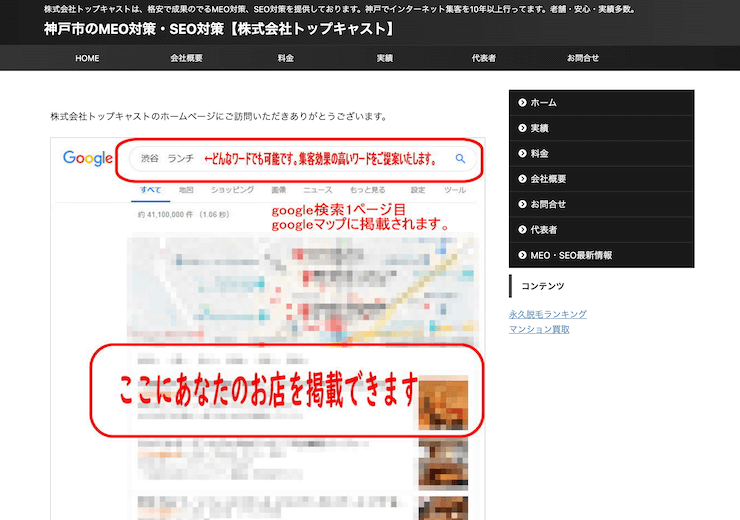The image size is (740, 520).
Task: Open the HOME navigation item
Action: tap(87, 58)
